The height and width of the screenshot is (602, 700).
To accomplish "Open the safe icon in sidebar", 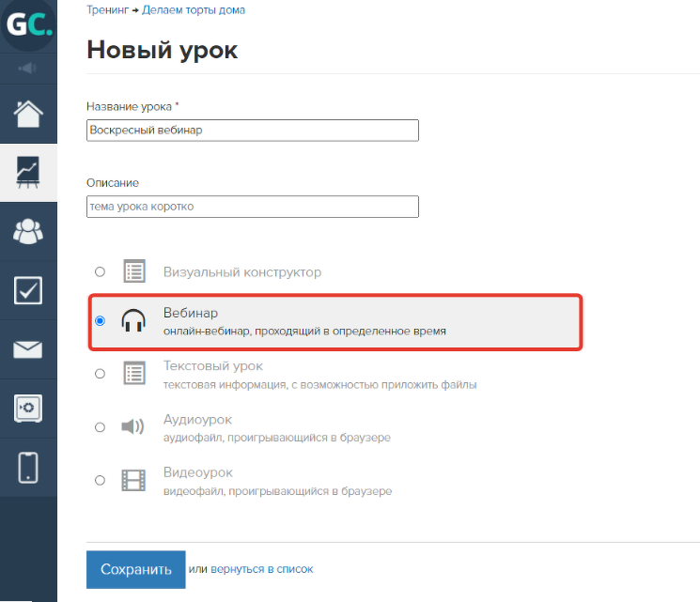I will [x=28, y=409].
